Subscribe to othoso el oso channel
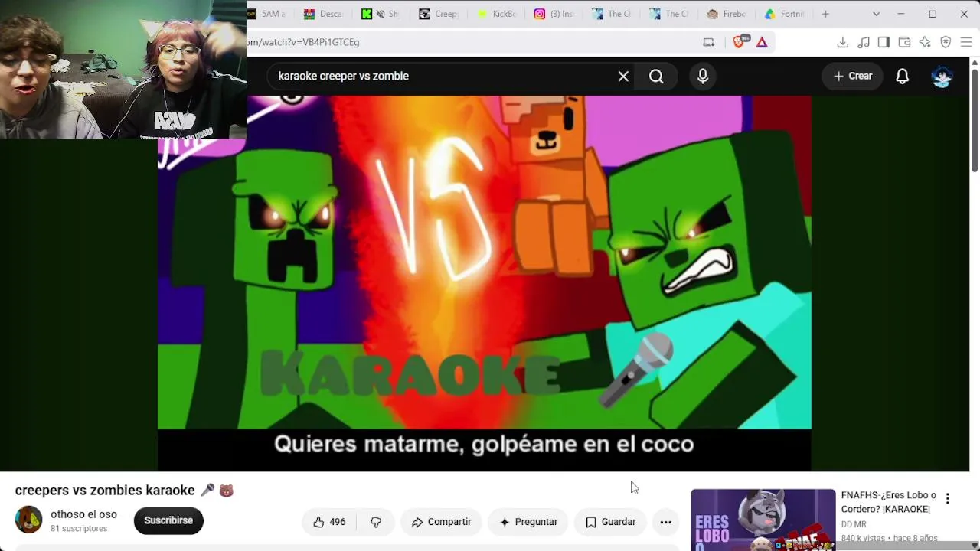 point(168,520)
